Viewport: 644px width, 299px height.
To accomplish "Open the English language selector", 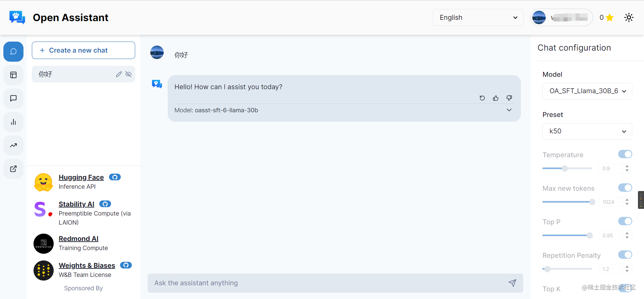I will (x=478, y=17).
